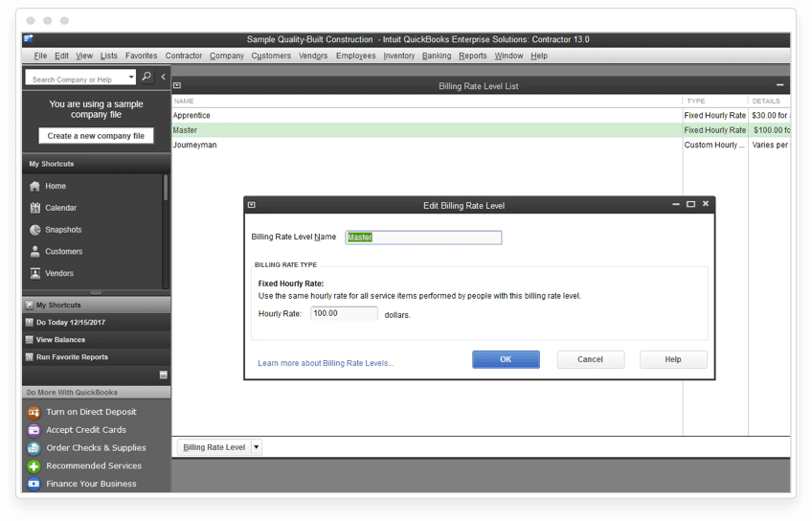This screenshot has height=521, width=812.
Task: Click the OK button
Action: point(506,359)
